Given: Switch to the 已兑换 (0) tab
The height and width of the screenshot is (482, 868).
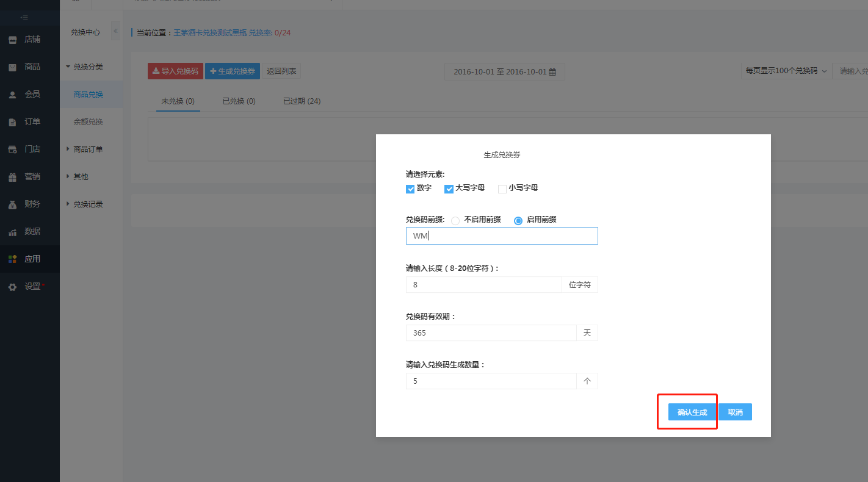Looking at the screenshot, I should coord(239,101).
